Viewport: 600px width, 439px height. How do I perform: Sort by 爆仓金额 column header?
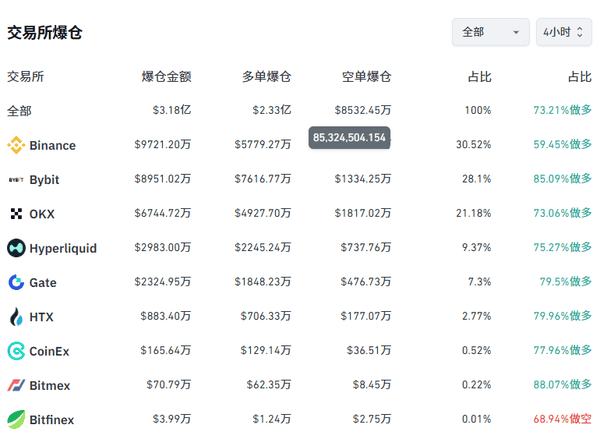pos(166,76)
